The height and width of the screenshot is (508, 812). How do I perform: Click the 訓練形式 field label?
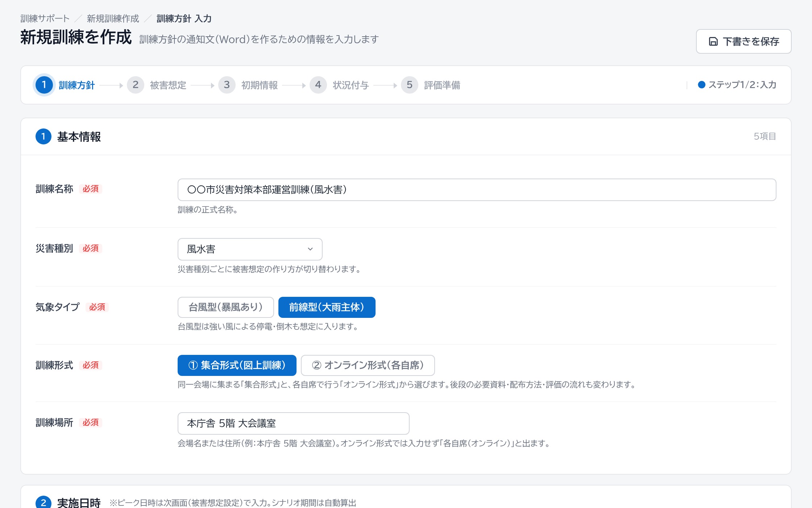54,365
